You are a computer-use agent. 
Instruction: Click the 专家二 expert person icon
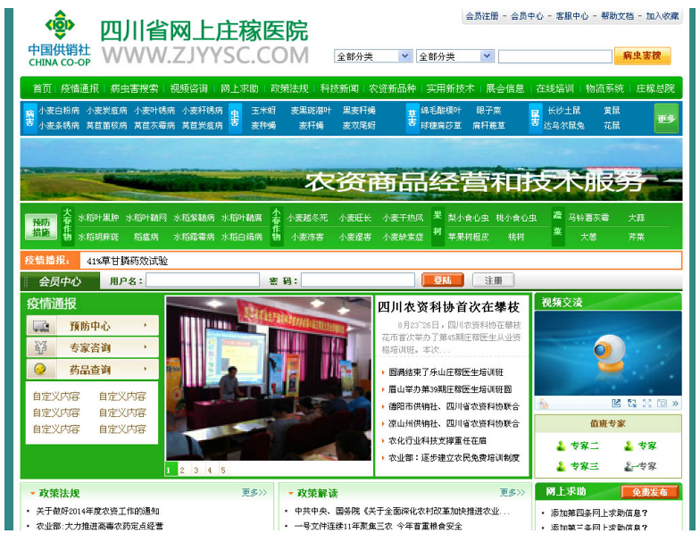(558, 446)
